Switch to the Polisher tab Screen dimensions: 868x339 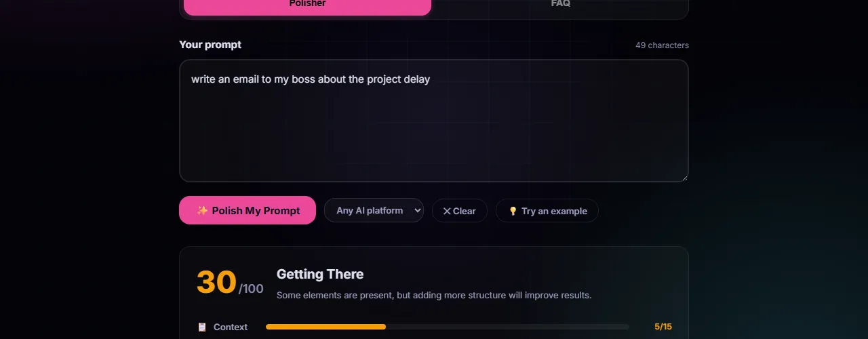(x=307, y=5)
